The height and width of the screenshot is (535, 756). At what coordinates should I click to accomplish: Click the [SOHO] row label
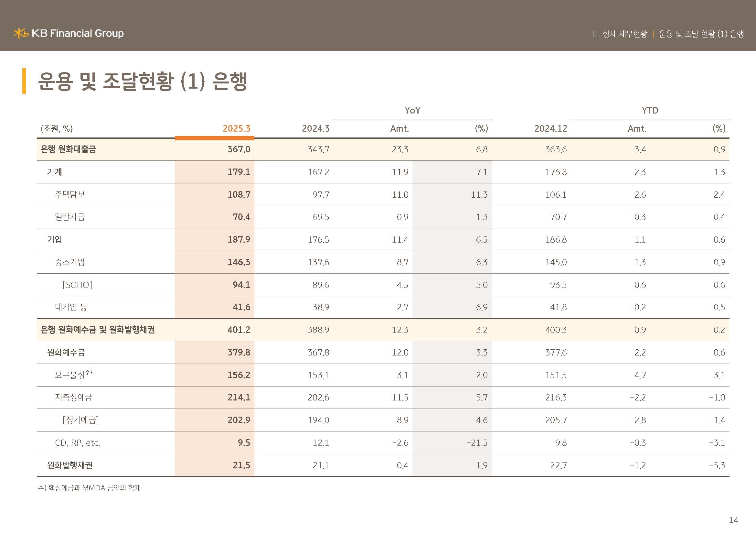77,285
